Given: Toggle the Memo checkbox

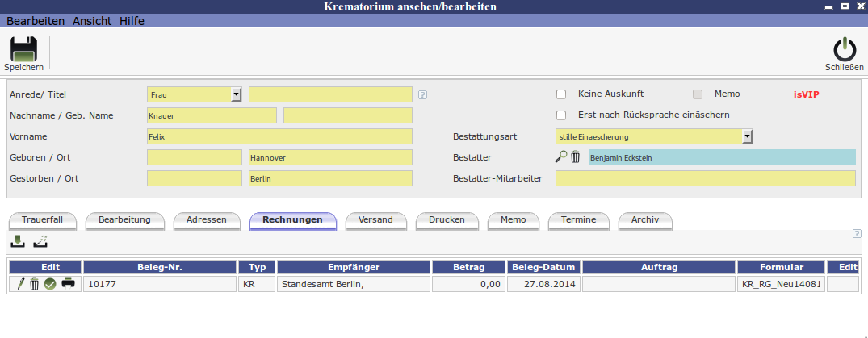Looking at the screenshot, I should point(698,94).
